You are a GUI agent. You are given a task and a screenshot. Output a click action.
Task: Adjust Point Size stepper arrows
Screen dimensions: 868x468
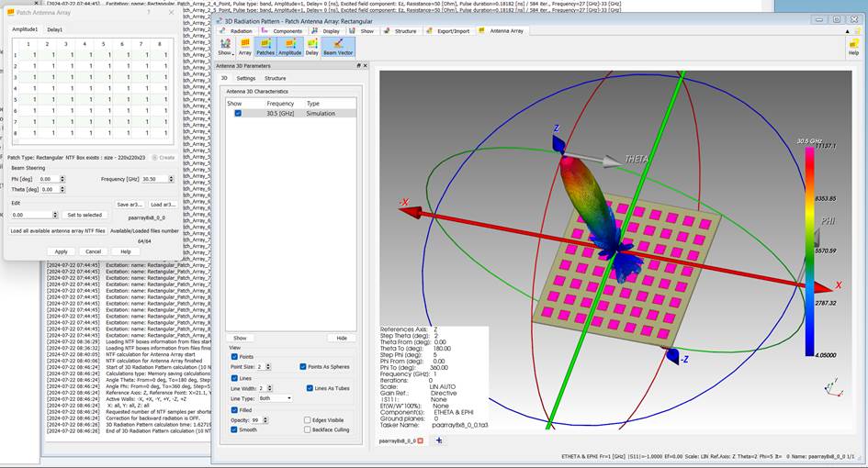[268, 367]
